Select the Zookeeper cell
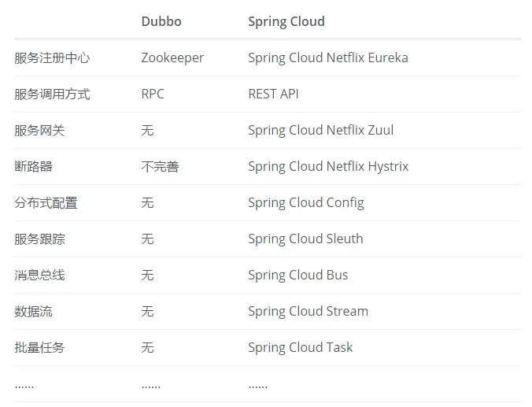Screen dimensions: 532x407 click(x=172, y=58)
